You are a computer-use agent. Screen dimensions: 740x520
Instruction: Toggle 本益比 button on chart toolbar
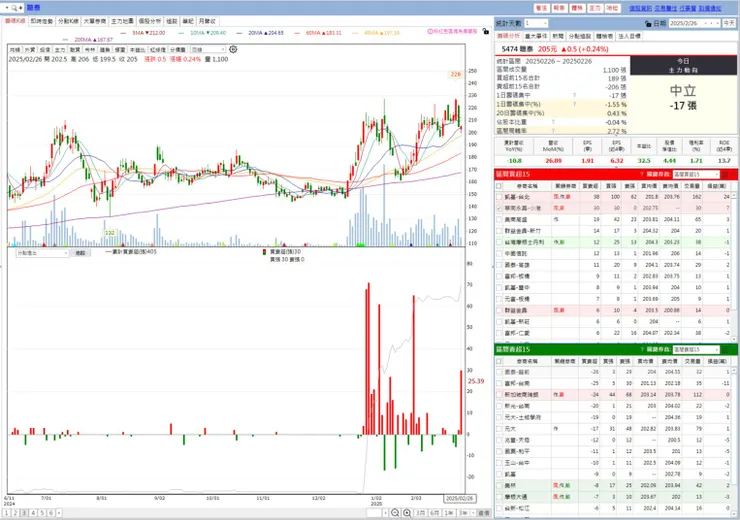click(x=138, y=50)
